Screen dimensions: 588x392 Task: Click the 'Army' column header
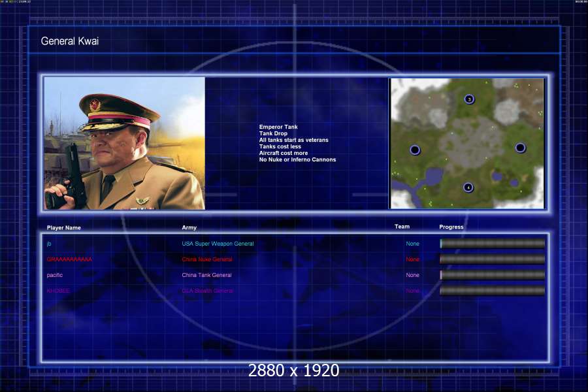click(189, 227)
